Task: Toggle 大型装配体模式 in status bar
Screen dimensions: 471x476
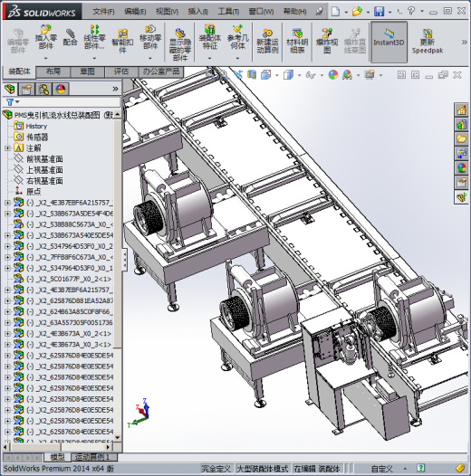Action: pyautogui.click(x=263, y=469)
